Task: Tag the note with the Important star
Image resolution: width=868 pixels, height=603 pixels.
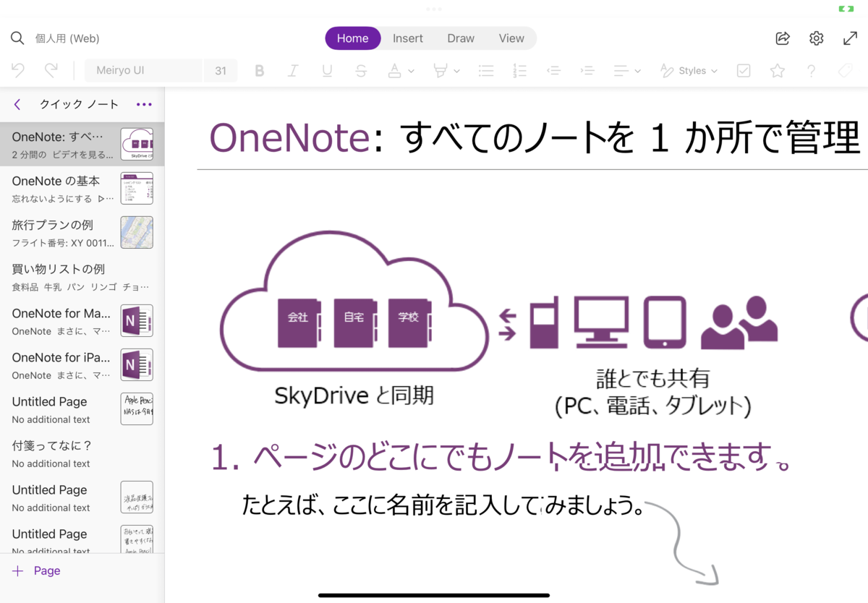Action: 777,70
